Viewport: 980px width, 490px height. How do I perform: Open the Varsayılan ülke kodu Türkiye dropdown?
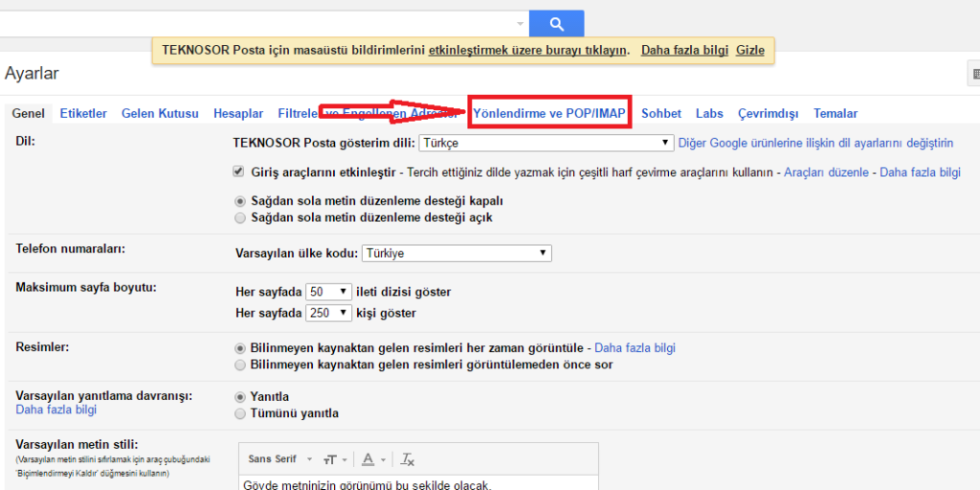[x=457, y=253]
